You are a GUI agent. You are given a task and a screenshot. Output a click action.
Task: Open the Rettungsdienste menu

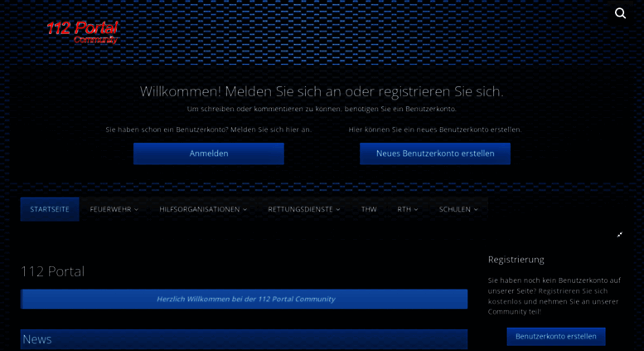pyautogui.click(x=304, y=209)
